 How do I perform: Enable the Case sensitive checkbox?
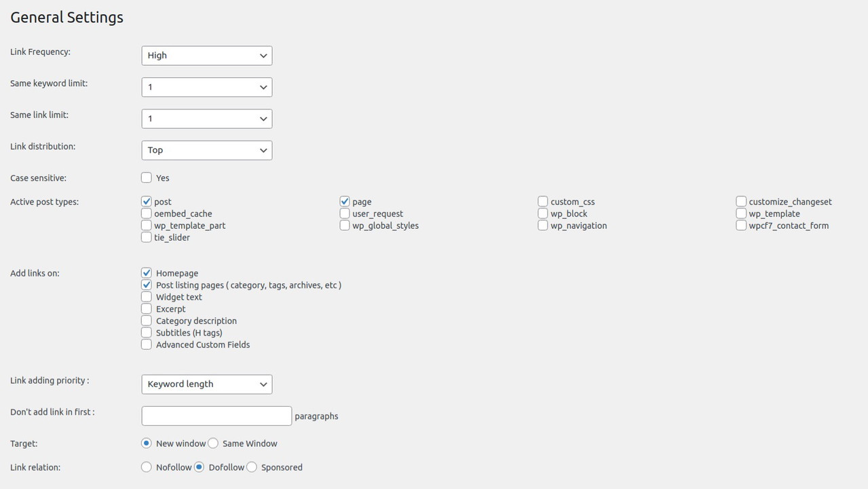pos(147,178)
